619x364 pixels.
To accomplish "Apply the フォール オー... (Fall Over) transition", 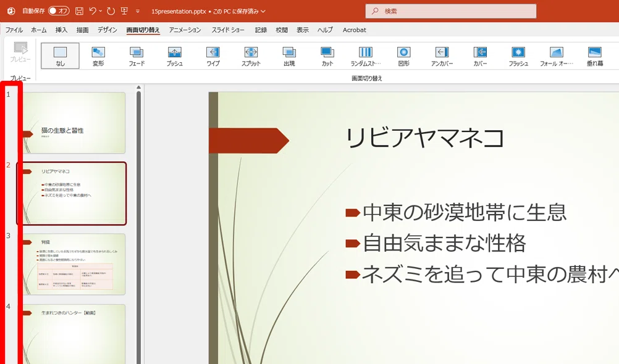I will coord(556,56).
